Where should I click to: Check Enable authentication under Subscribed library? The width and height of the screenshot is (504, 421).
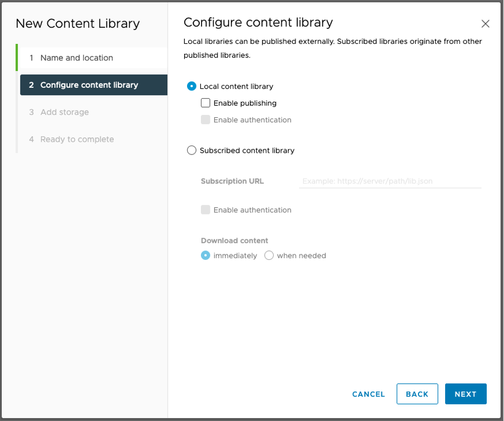point(205,210)
